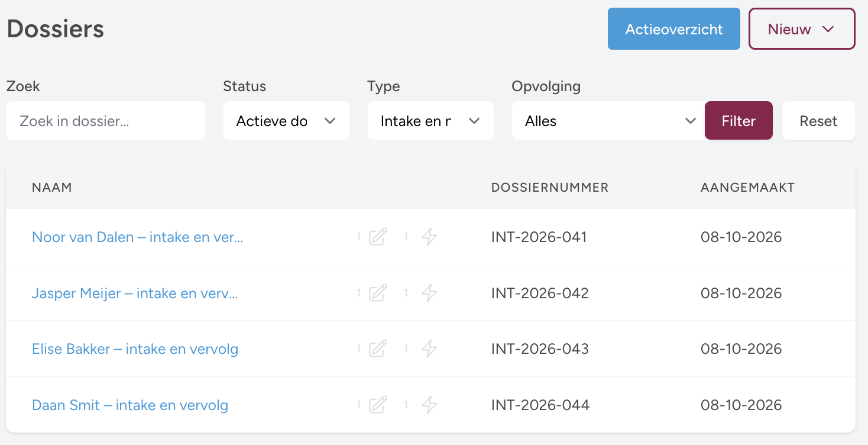The width and height of the screenshot is (868, 445).
Task: Open Daan Smit intake en vervolg link
Action: (x=130, y=405)
